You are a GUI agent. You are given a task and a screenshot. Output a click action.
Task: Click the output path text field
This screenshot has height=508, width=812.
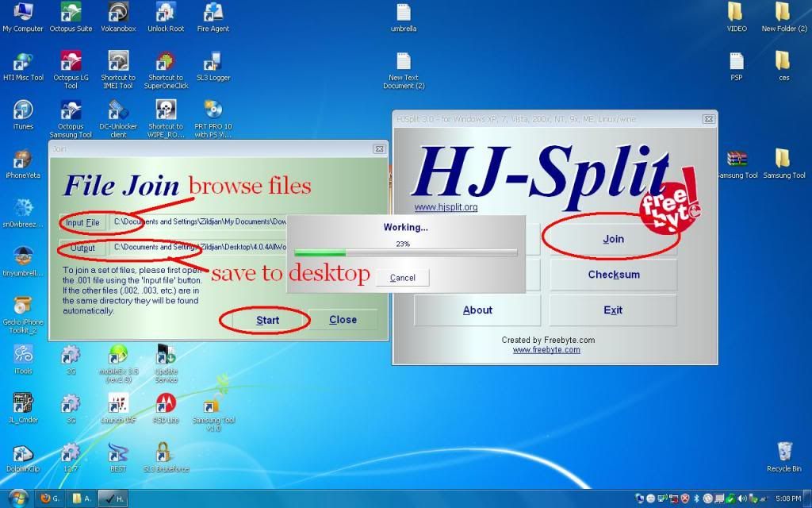click(x=198, y=248)
